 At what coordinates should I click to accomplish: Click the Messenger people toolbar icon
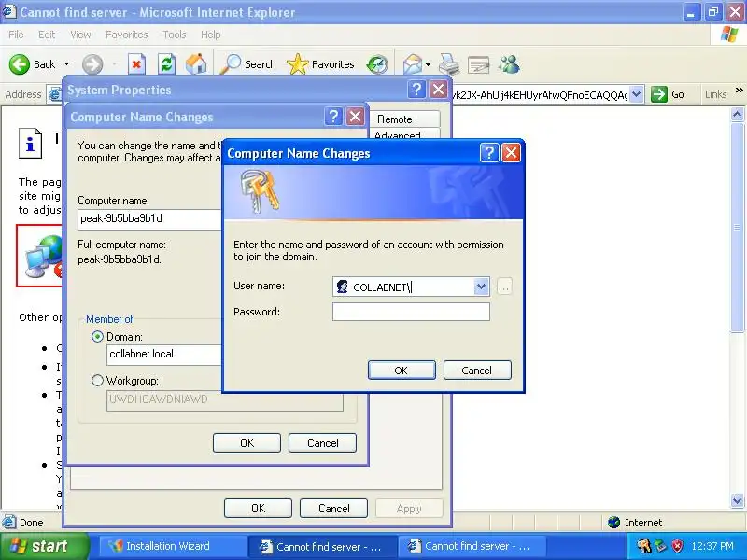pos(509,64)
